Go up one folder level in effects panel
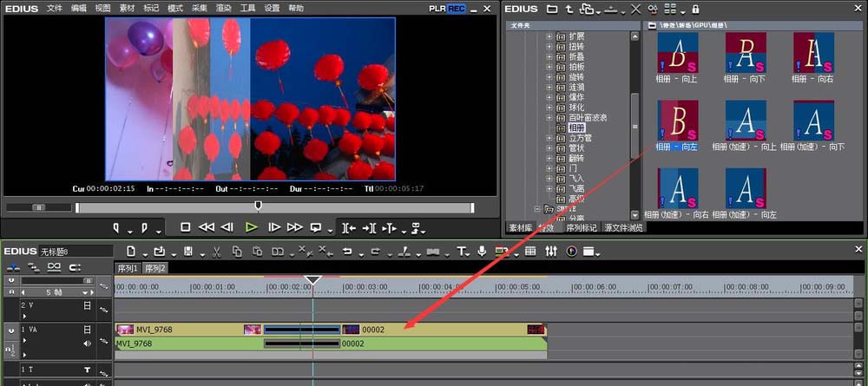The image size is (868, 386). [x=569, y=9]
